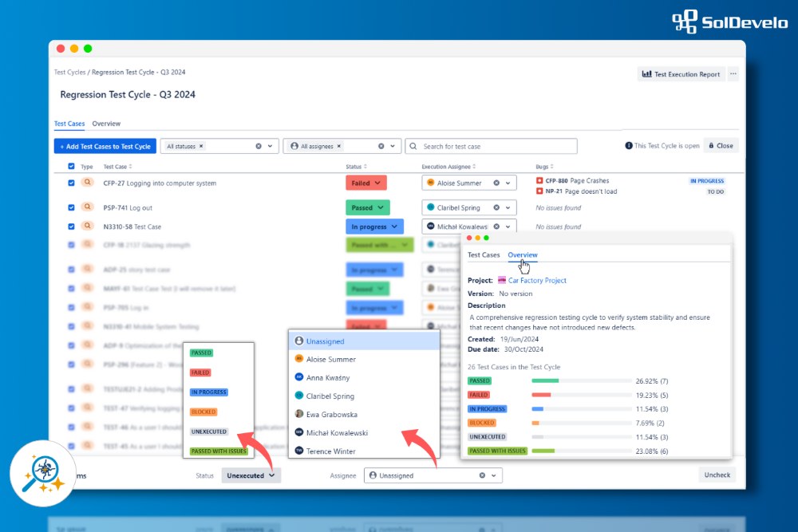
Task: Open the three-dot more options menu
Action: pos(733,74)
